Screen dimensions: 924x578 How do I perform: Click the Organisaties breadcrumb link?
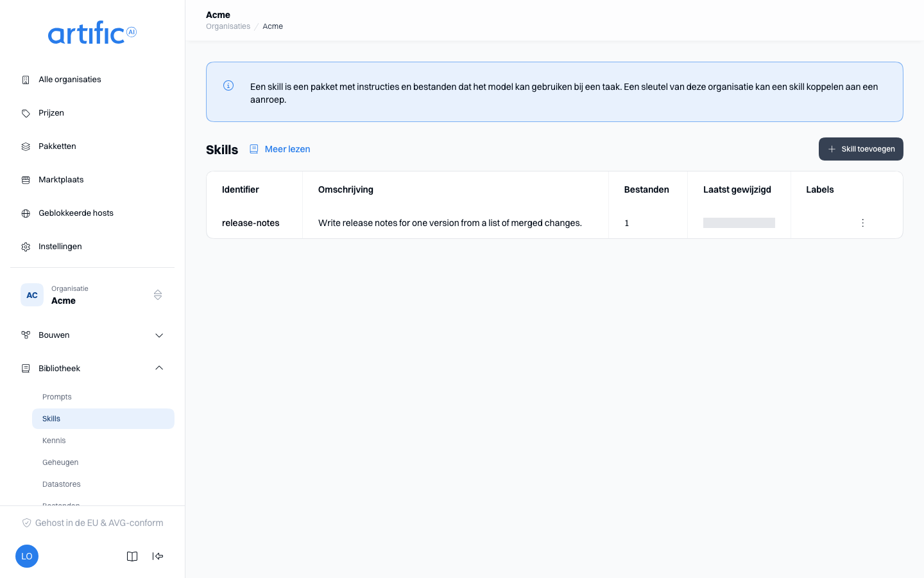(x=228, y=26)
